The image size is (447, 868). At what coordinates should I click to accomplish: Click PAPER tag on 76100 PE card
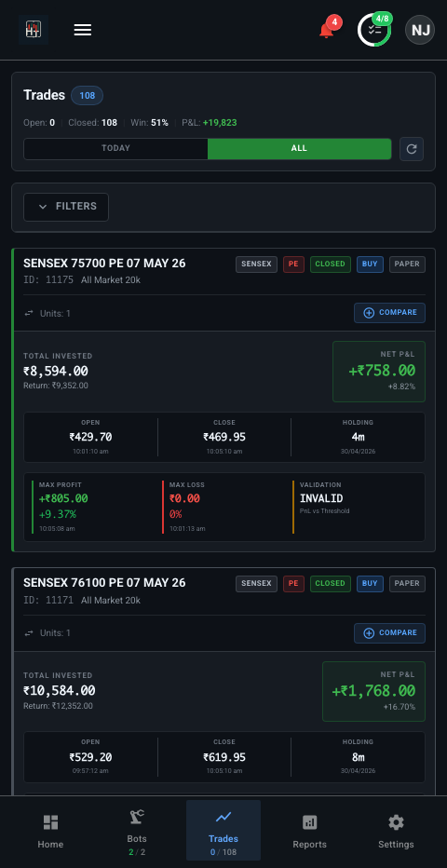pos(407,583)
